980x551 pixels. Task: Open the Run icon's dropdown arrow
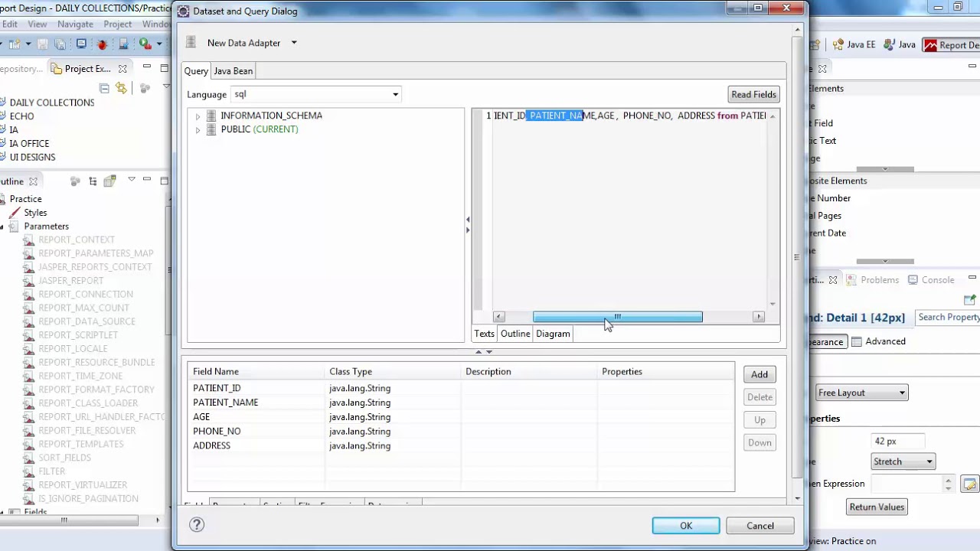tap(158, 44)
